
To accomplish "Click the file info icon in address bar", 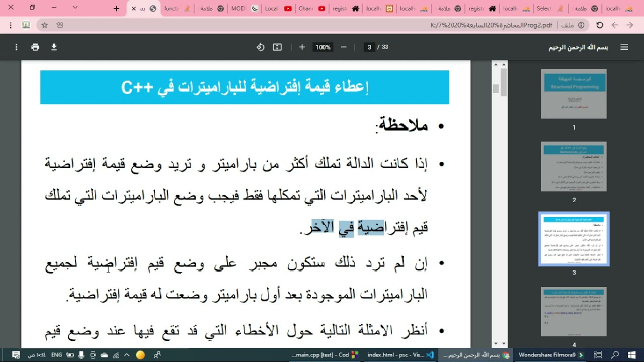I will tap(581, 25).
